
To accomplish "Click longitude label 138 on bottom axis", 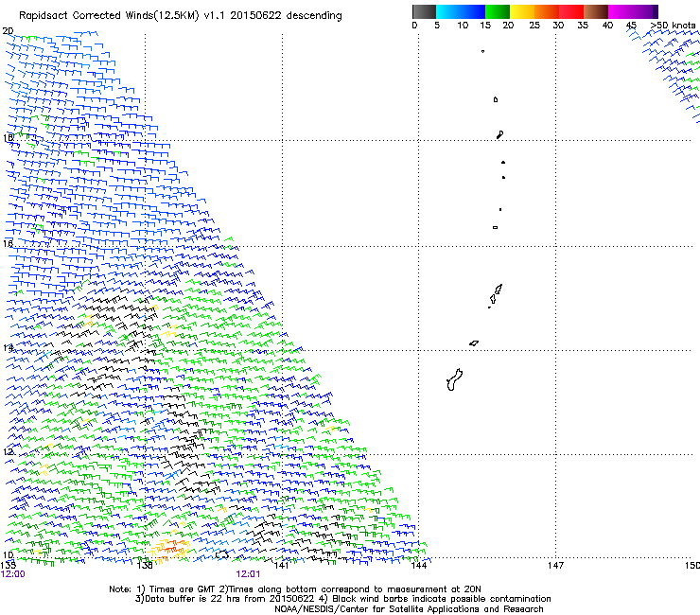I will coord(145,566).
